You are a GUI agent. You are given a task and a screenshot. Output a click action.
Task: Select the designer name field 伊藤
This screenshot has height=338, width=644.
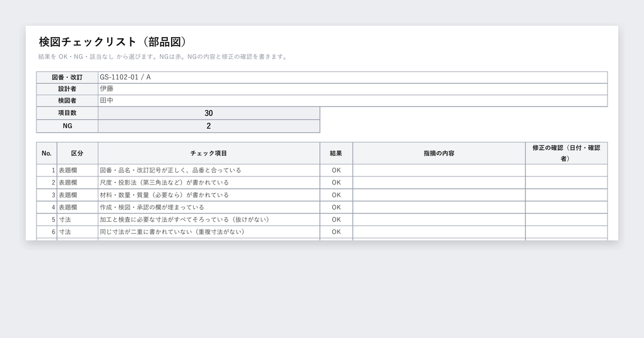coord(353,89)
